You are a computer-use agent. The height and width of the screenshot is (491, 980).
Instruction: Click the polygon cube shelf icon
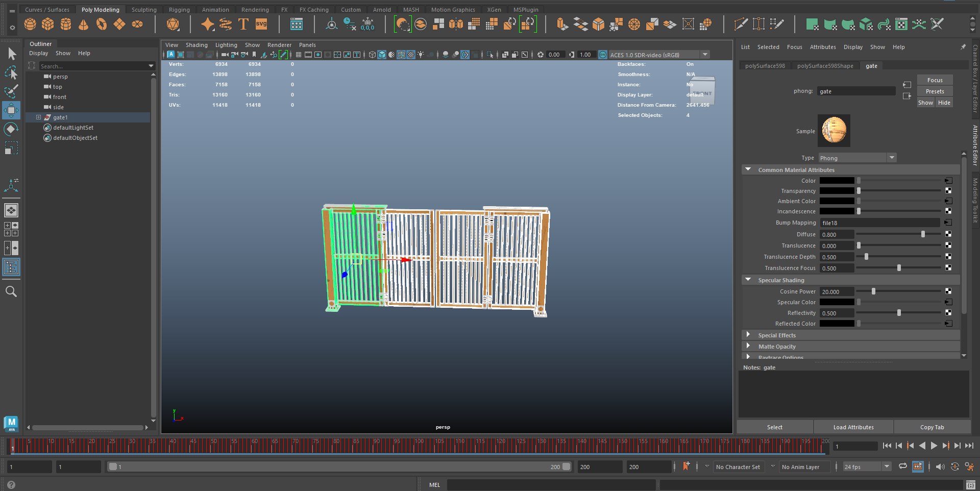(48, 24)
